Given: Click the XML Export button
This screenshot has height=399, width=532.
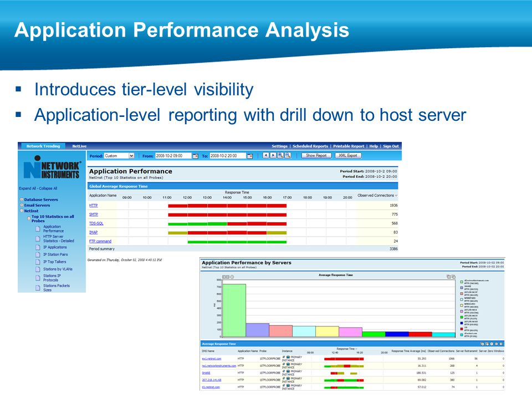Looking at the screenshot, I should click(348, 155).
